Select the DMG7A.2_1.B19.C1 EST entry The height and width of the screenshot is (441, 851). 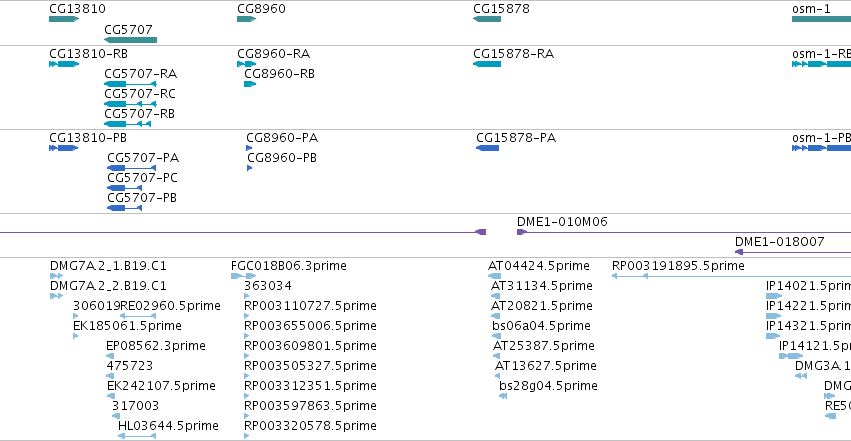[108, 265]
